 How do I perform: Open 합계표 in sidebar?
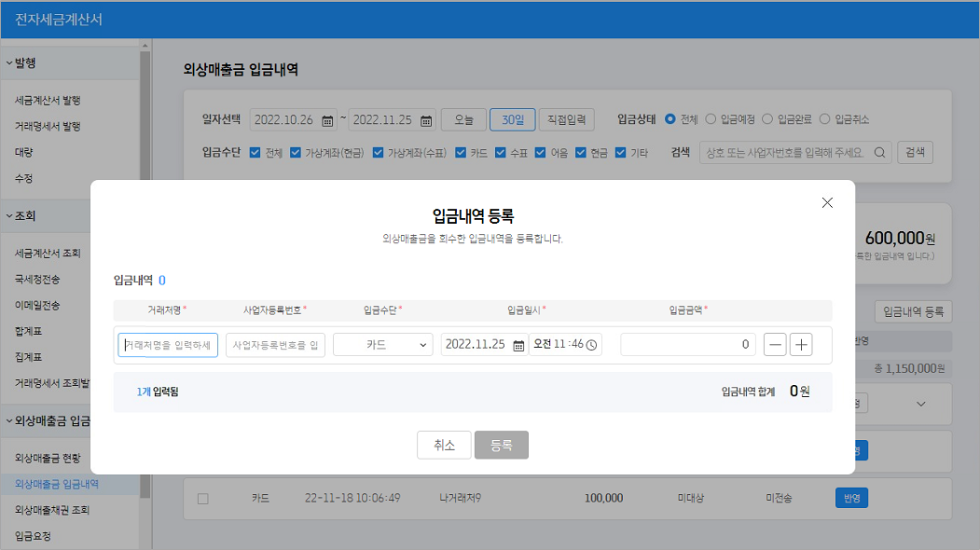29,331
